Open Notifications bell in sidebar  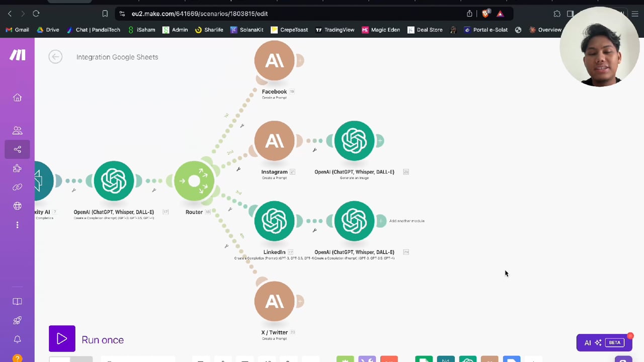point(17,339)
